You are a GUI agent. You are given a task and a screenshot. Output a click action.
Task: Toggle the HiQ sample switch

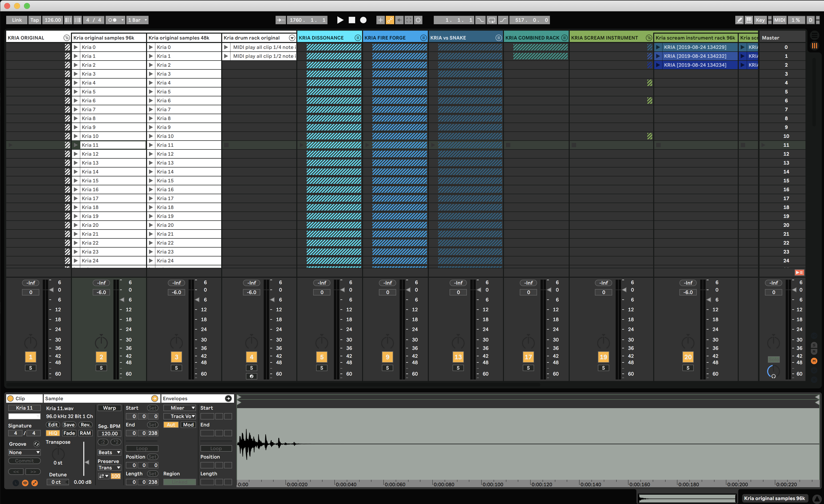tap(52, 433)
